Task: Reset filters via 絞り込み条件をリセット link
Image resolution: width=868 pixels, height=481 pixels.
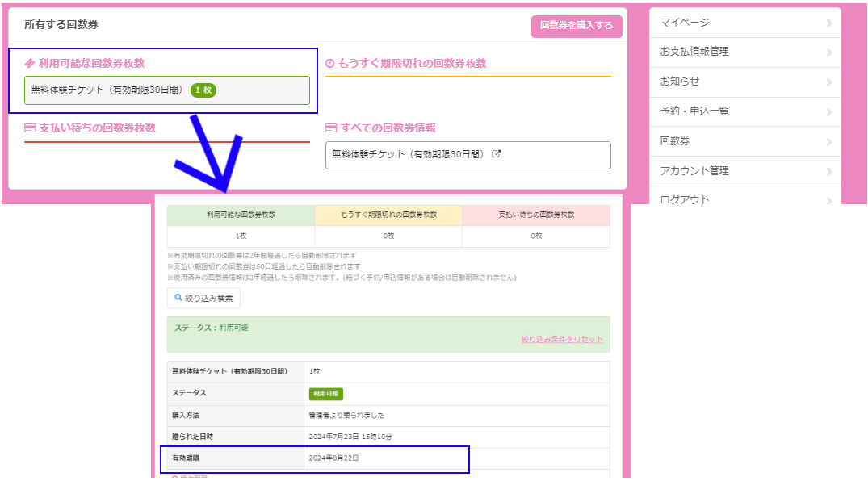Action: 561,339
